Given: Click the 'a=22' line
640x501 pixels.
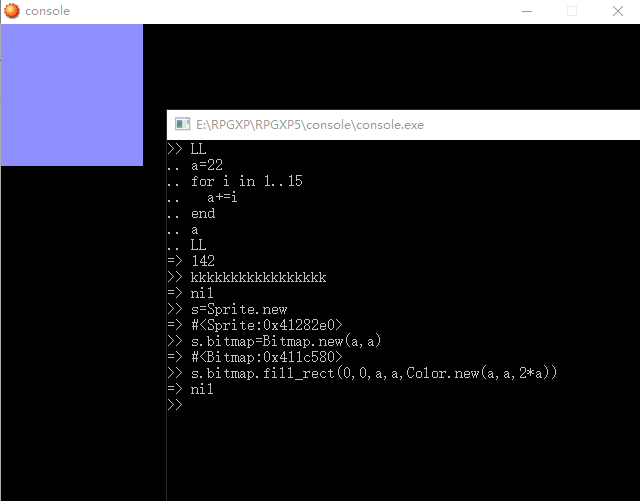Looking at the screenshot, I should click(207, 165).
